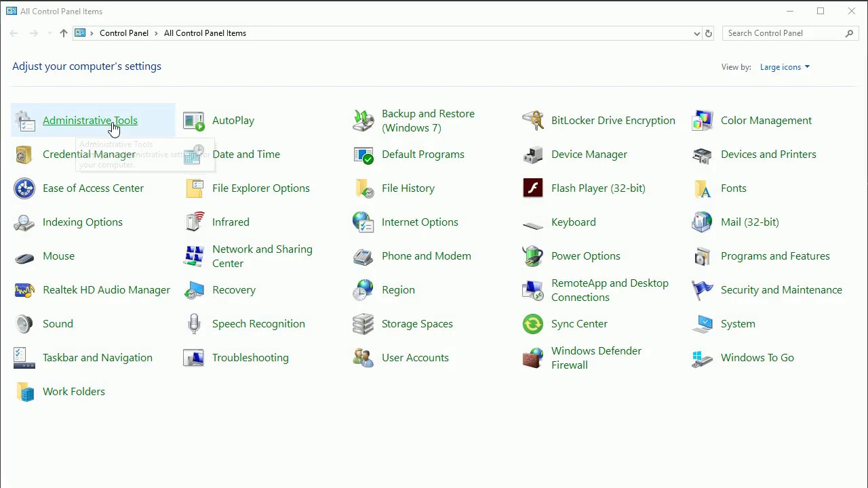The width and height of the screenshot is (868, 488).
Task: Open the Realtek HD Audio Manager icon
Action: point(24,290)
